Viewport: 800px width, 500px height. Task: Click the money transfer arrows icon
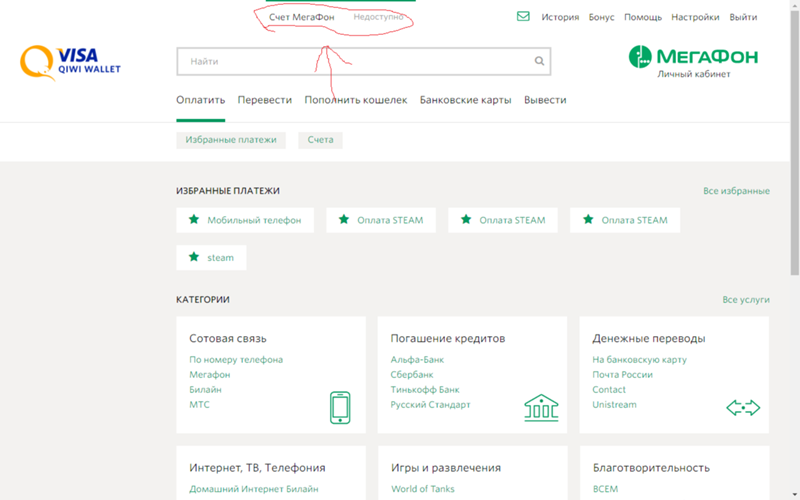tap(743, 408)
